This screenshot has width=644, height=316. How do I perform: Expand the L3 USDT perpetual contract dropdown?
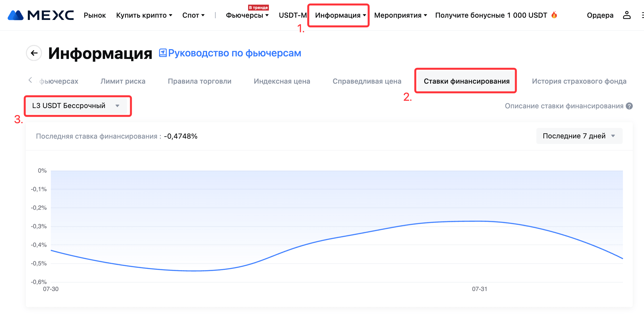(76, 106)
